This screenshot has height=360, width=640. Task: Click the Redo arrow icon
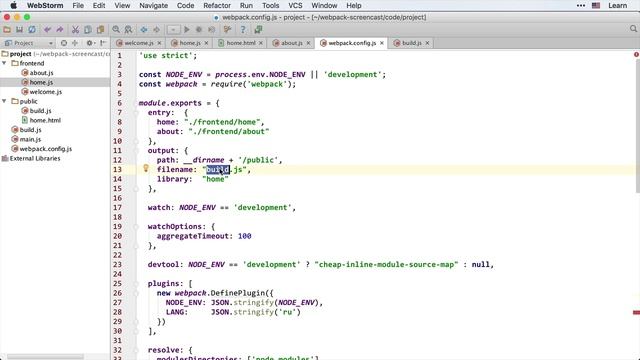[60, 29]
